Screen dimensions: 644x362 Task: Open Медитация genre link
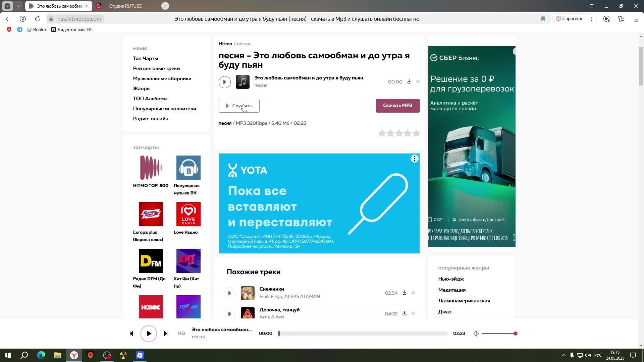[452, 290]
